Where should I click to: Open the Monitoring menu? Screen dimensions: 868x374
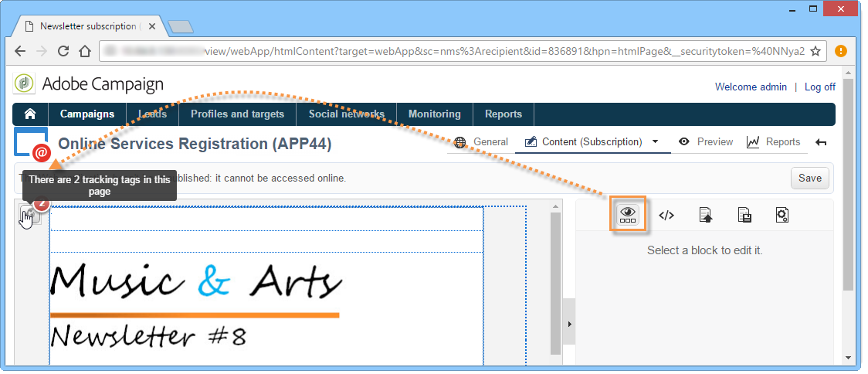pos(435,114)
